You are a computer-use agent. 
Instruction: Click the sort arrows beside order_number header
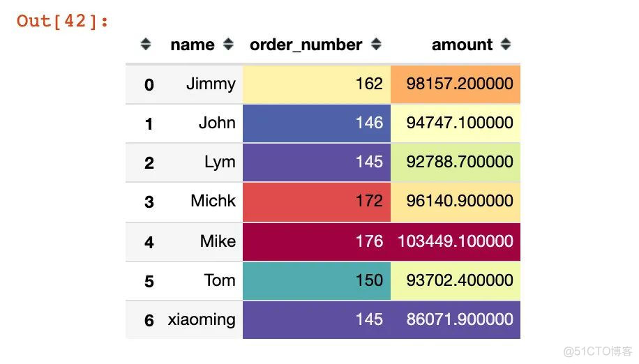pos(376,44)
